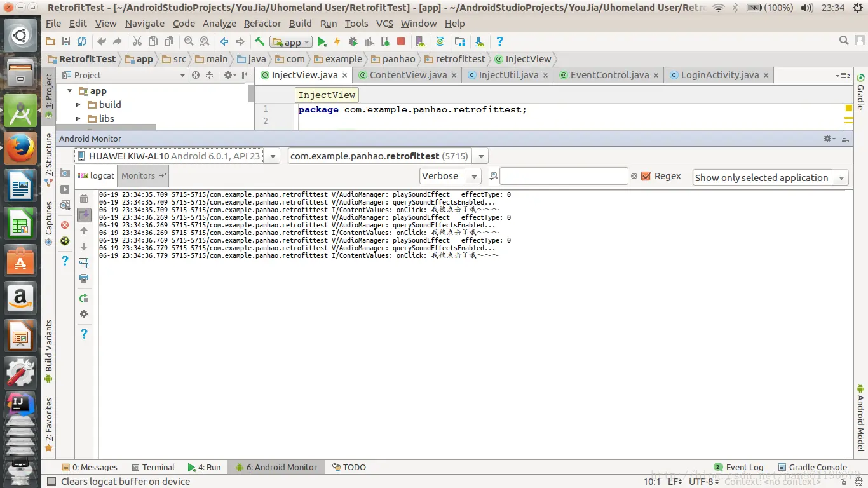Open the app run configuration dropdown
Image resolution: width=868 pixels, height=488 pixels.
click(290, 42)
